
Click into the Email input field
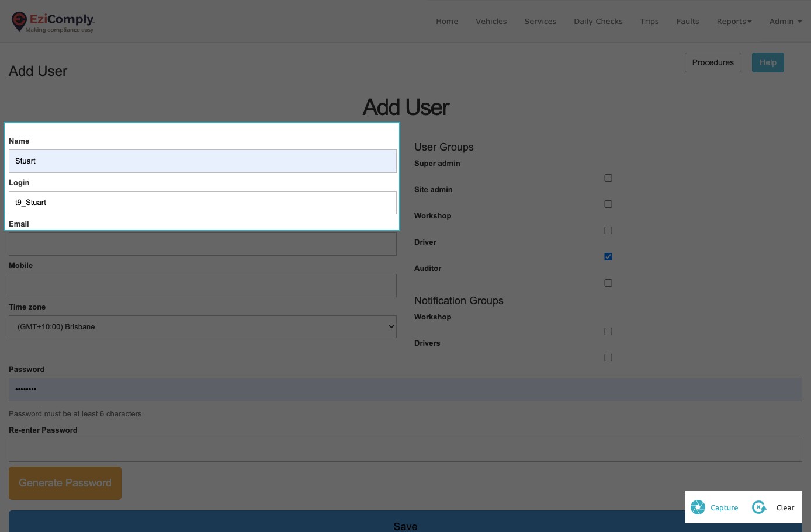[203, 244]
